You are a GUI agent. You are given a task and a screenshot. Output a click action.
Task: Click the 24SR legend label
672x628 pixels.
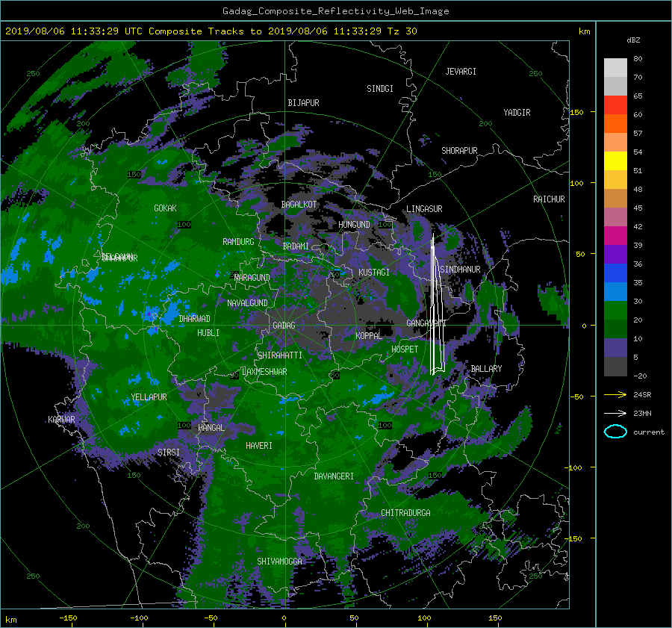[642, 395]
